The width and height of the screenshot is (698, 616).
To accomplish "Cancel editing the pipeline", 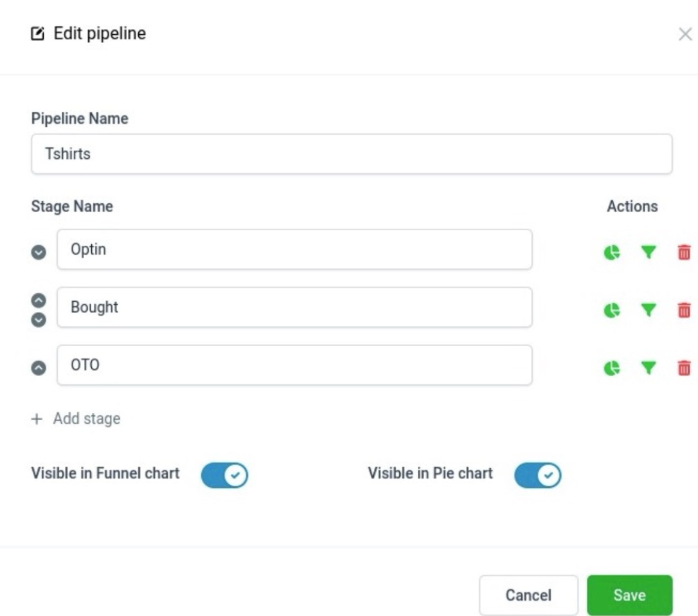I will tap(528, 595).
